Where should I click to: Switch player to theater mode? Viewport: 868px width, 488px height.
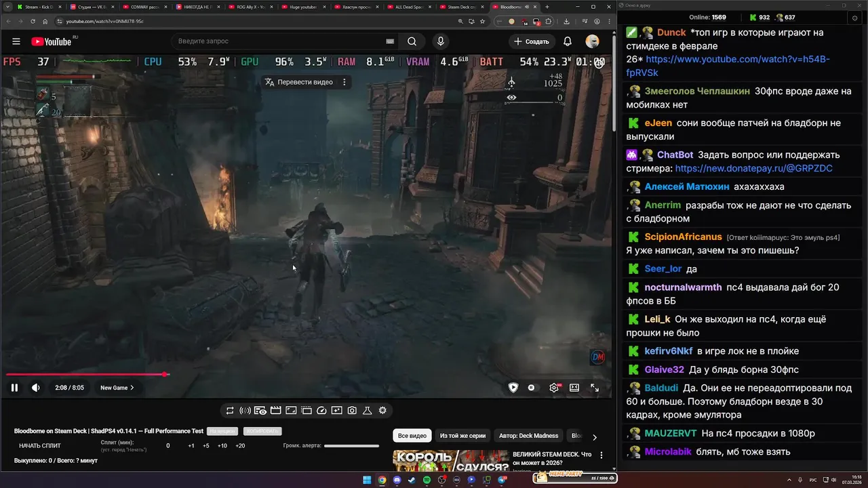574,388
